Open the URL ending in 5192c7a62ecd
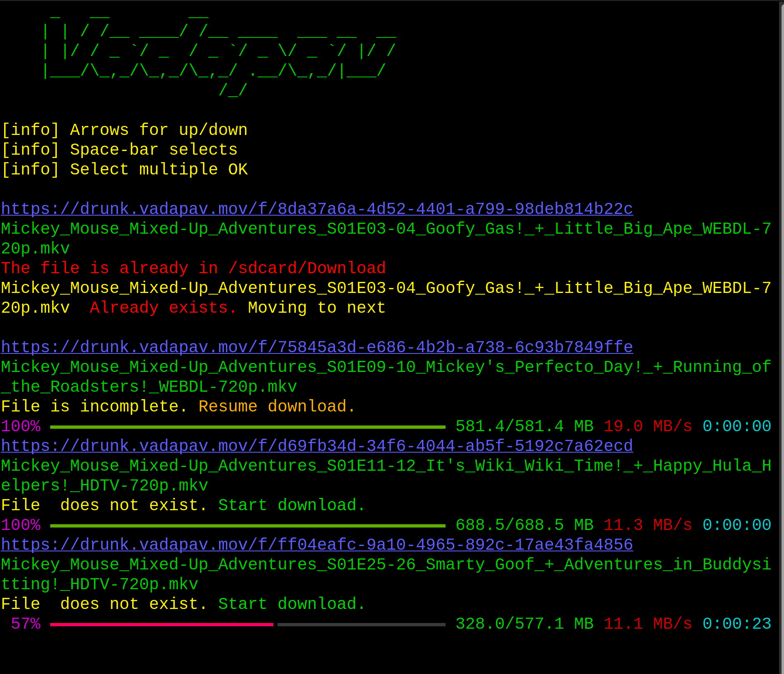 [317, 446]
